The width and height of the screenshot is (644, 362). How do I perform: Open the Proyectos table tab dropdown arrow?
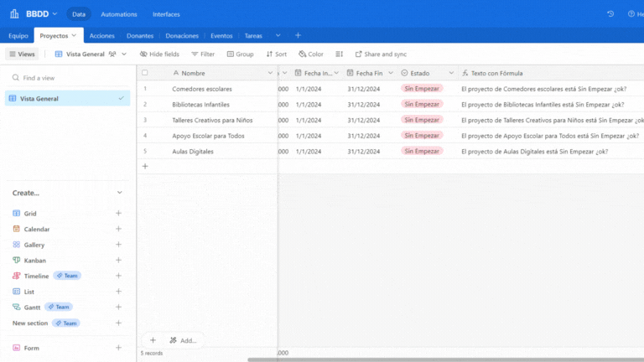coord(74,36)
